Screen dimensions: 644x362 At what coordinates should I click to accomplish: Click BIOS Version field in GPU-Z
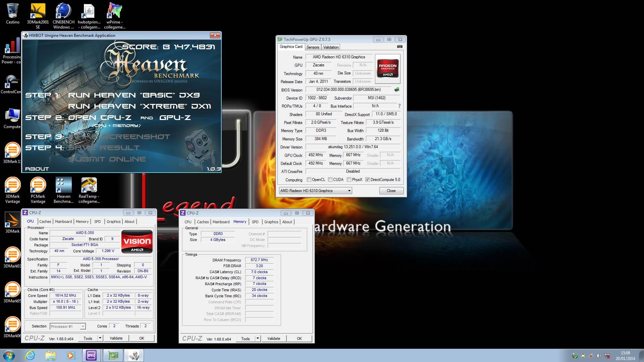coord(348,90)
